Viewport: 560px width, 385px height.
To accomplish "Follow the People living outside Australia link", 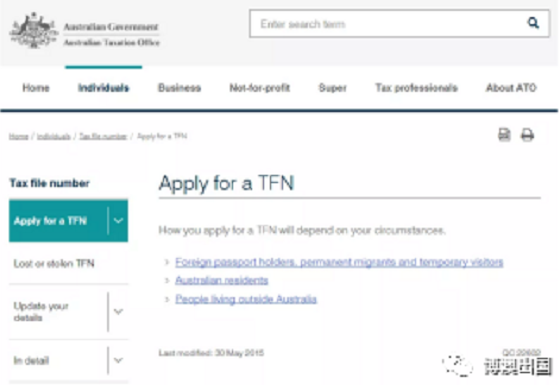I will pyautogui.click(x=246, y=299).
